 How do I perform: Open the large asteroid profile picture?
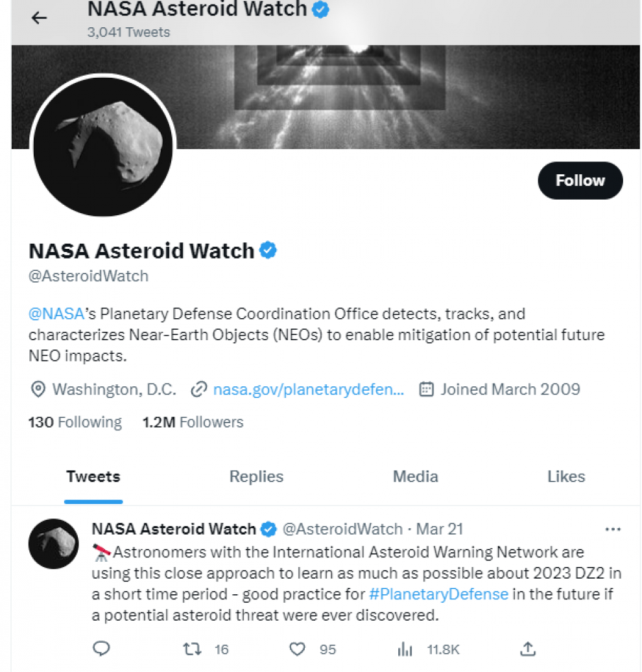pos(103,146)
